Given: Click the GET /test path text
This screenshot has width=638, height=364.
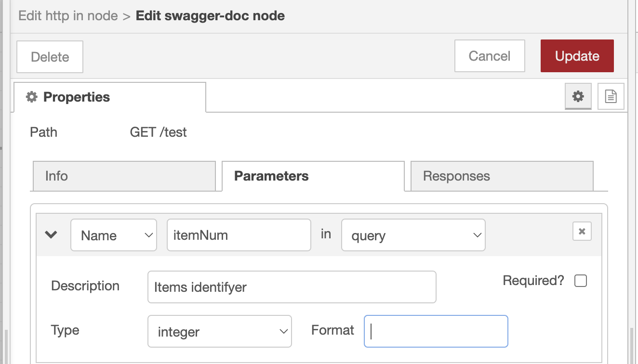Looking at the screenshot, I should pos(159,132).
